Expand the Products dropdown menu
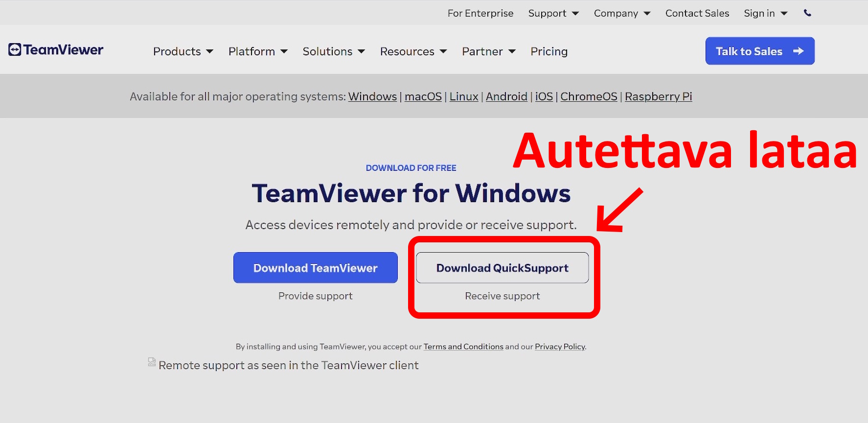868x423 pixels. tap(183, 51)
